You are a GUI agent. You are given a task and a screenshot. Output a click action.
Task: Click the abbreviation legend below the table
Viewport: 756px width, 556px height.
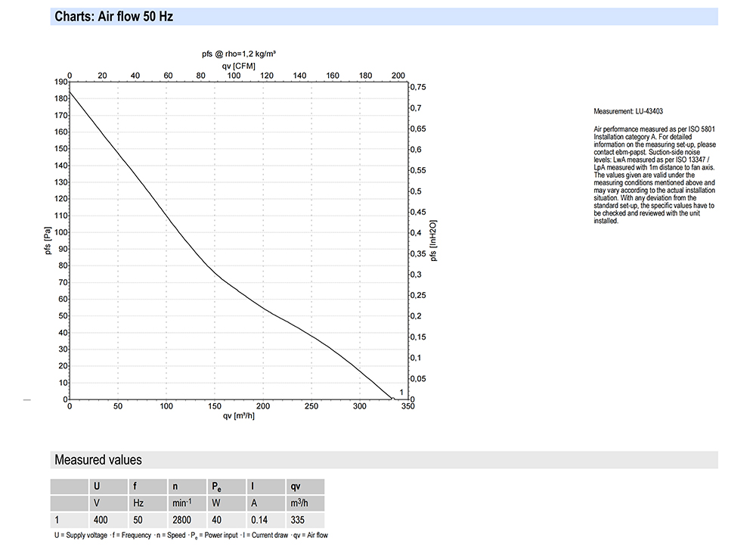pos(191,536)
